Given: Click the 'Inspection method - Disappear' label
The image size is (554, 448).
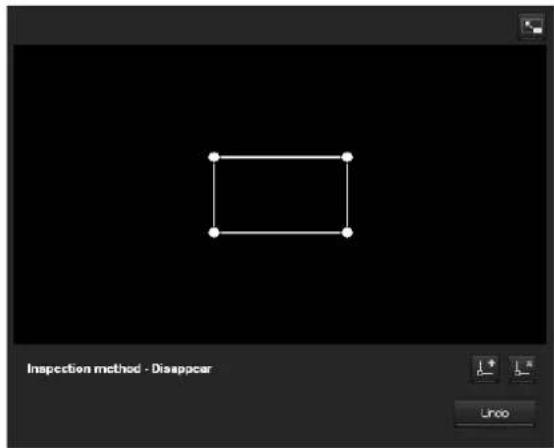Looking at the screenshot, I should [x=119, y=369].
